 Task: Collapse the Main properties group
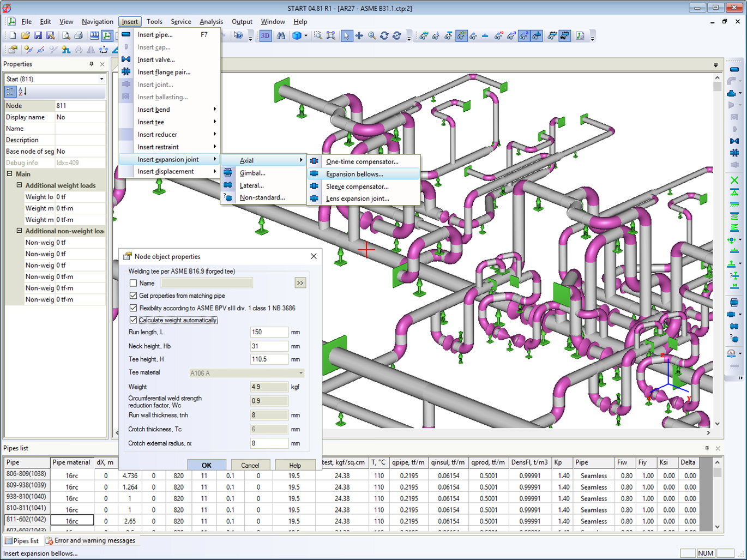click(10, 174)
